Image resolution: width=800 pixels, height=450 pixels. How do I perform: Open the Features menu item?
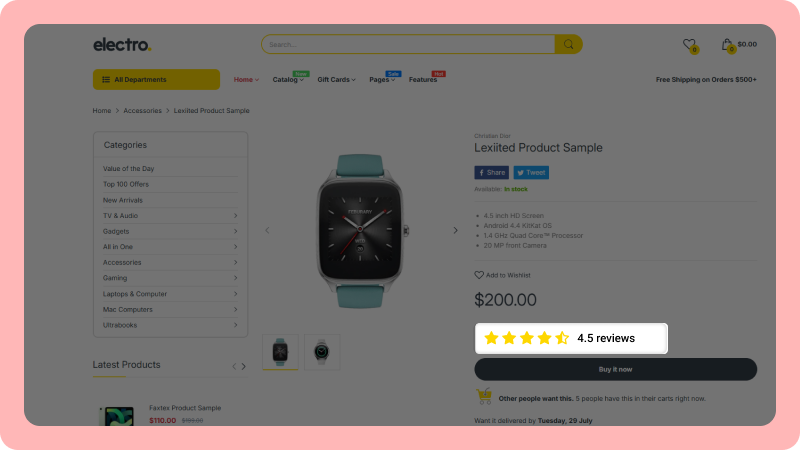coord(423,80)
